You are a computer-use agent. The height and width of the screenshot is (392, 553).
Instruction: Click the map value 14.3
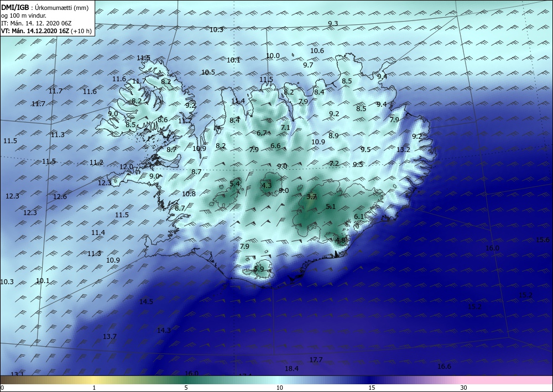(164, 331)
